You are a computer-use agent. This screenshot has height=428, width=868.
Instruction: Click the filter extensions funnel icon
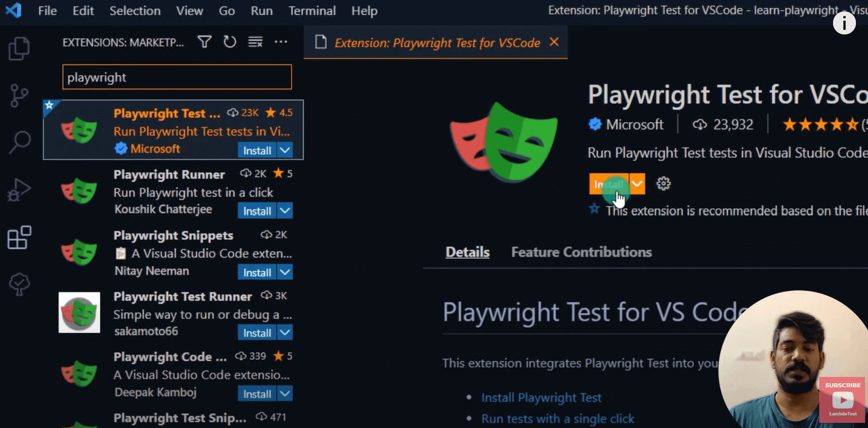pyautogui.click(x=205, y=42)
